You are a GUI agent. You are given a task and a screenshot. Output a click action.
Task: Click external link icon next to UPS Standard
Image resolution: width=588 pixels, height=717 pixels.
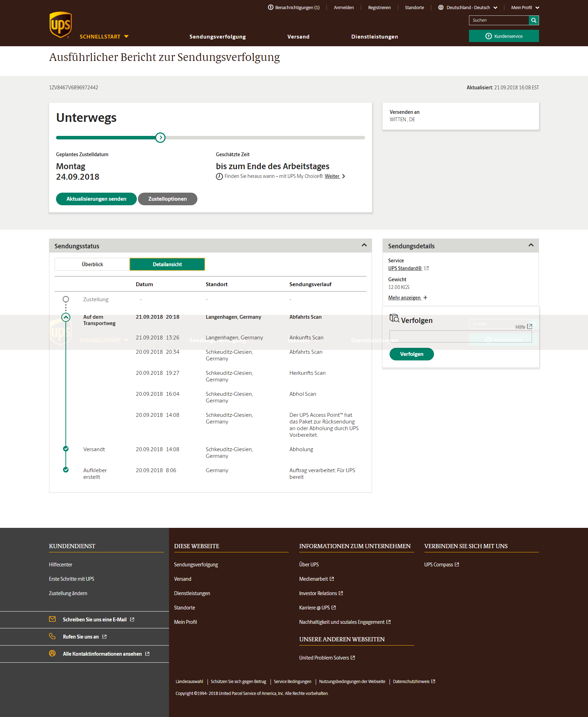point(427,268)
